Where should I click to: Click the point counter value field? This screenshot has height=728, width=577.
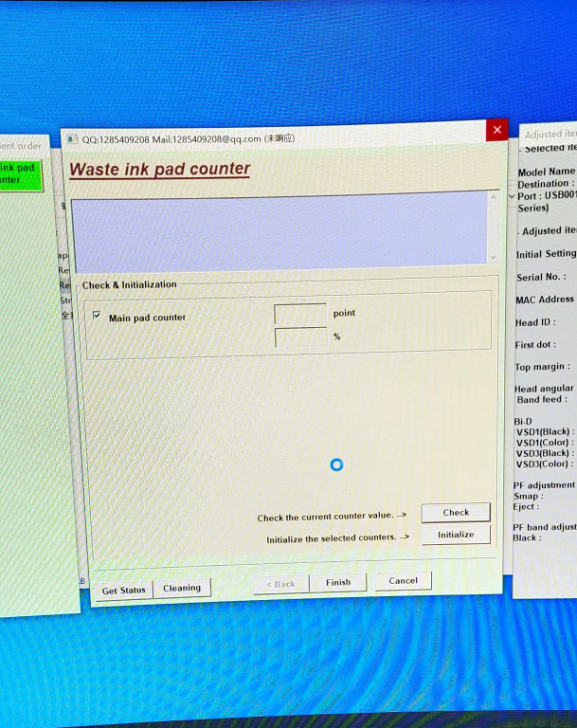tap(300, 314)
